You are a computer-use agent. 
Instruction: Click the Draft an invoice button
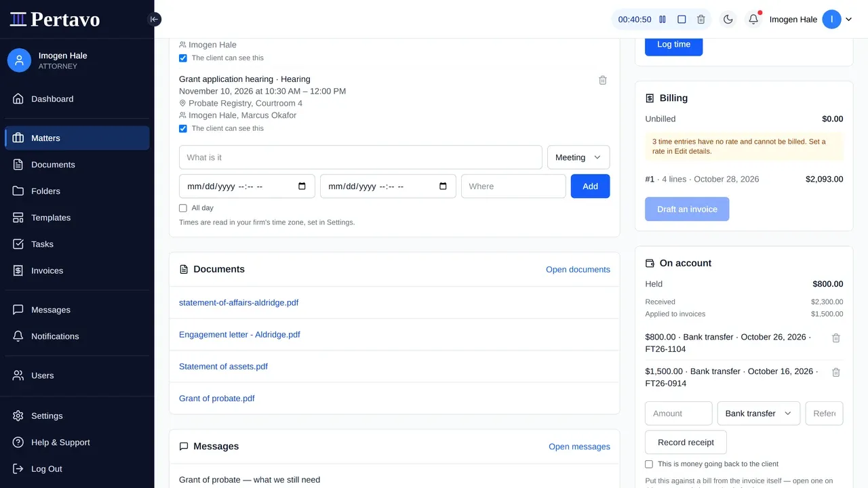[x=687, y=209]
